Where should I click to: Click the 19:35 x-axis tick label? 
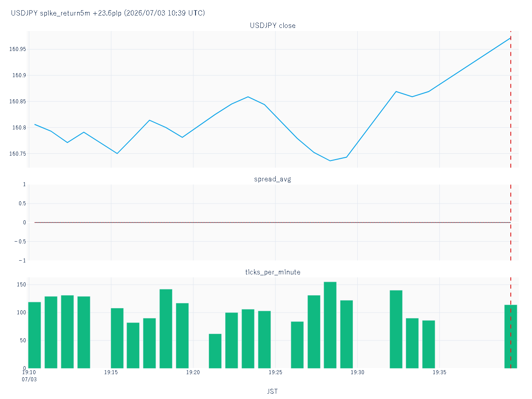click(x=439, y=373)
